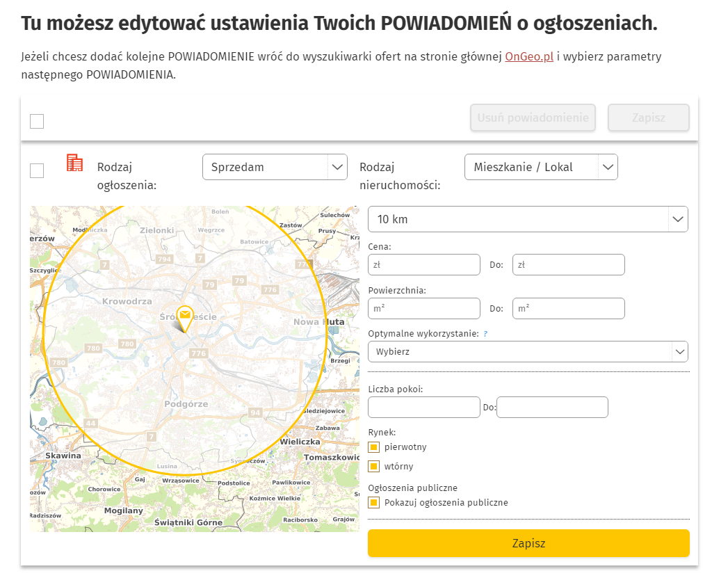Click the orange building icon

point(74,163)
